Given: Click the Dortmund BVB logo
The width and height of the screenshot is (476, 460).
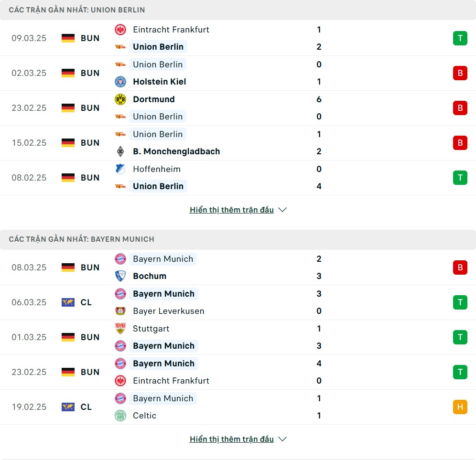Looking at the screenshot, I should point(120,99).
